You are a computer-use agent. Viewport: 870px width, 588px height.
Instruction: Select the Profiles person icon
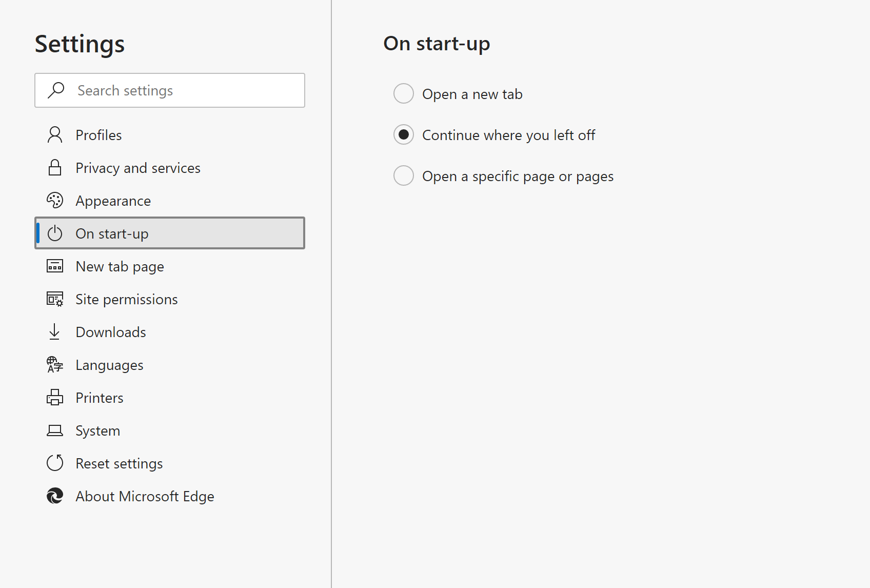click(54, 134)
